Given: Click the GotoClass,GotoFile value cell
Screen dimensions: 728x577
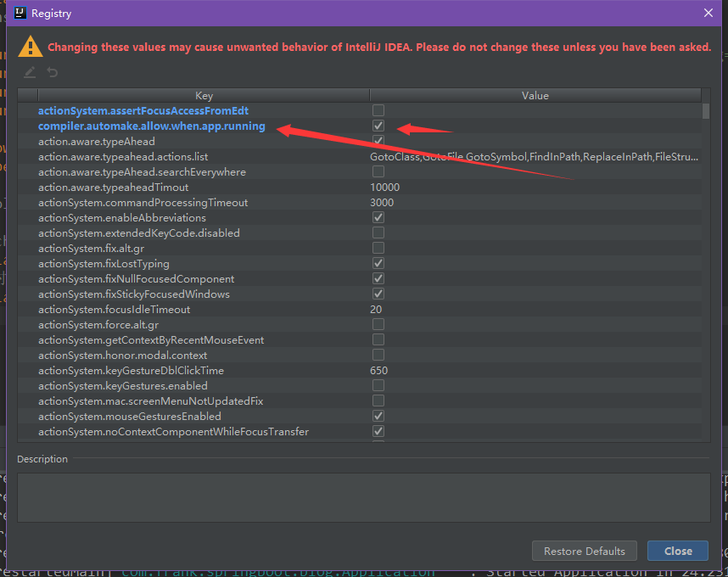Looking at the screenshot, I should click(534, 156).
